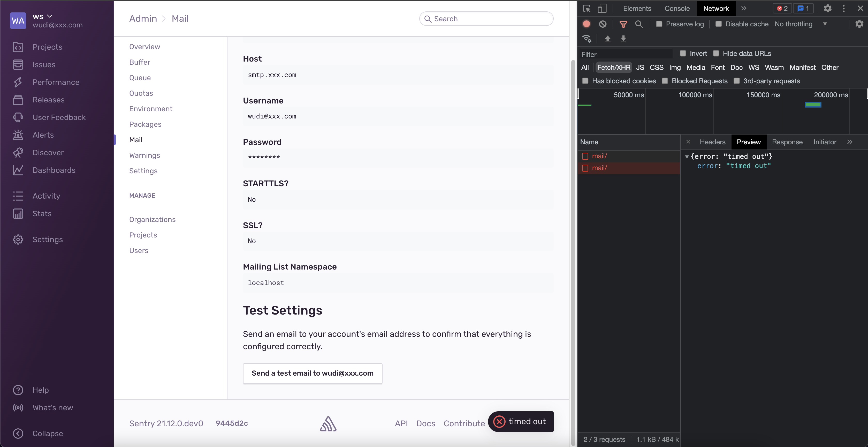Click the Discover telescope icon
This screenshot has height=447, width=868.
click(18, 153)
